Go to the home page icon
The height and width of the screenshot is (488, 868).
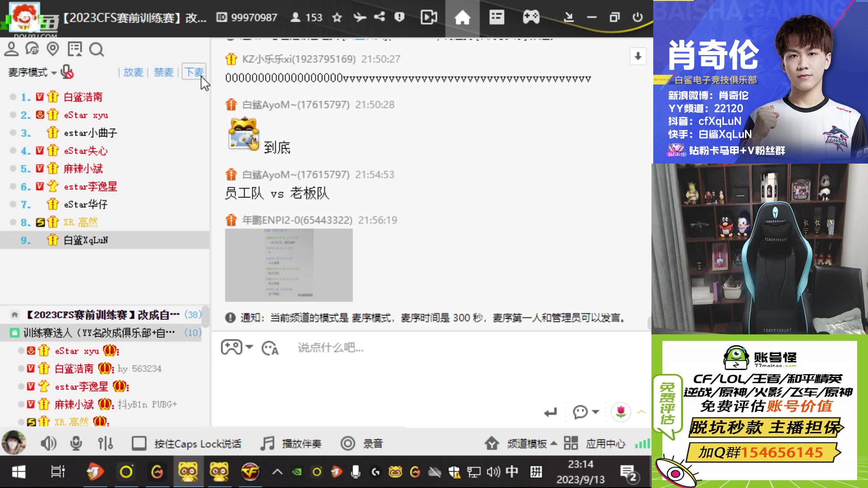pos(462,18)
